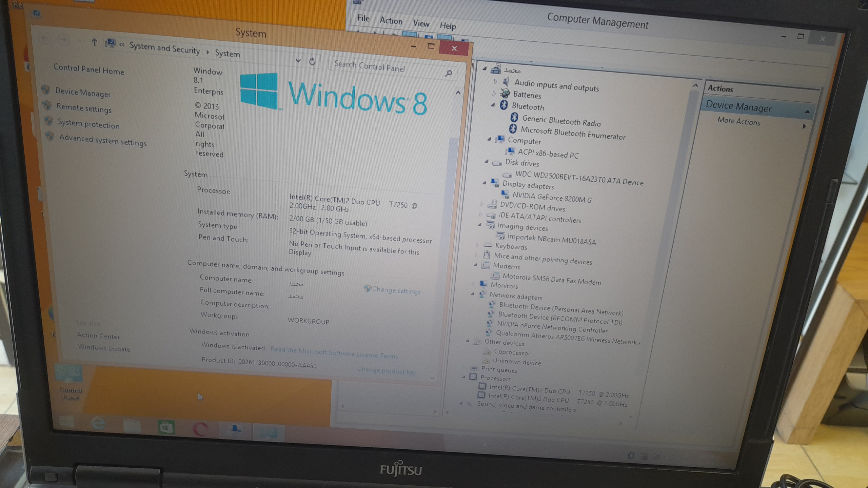Viewport: 868px width, 488px height.
Task: Click the Motorola SM56 Data Fax Modem icon
Action: point(495,276)
